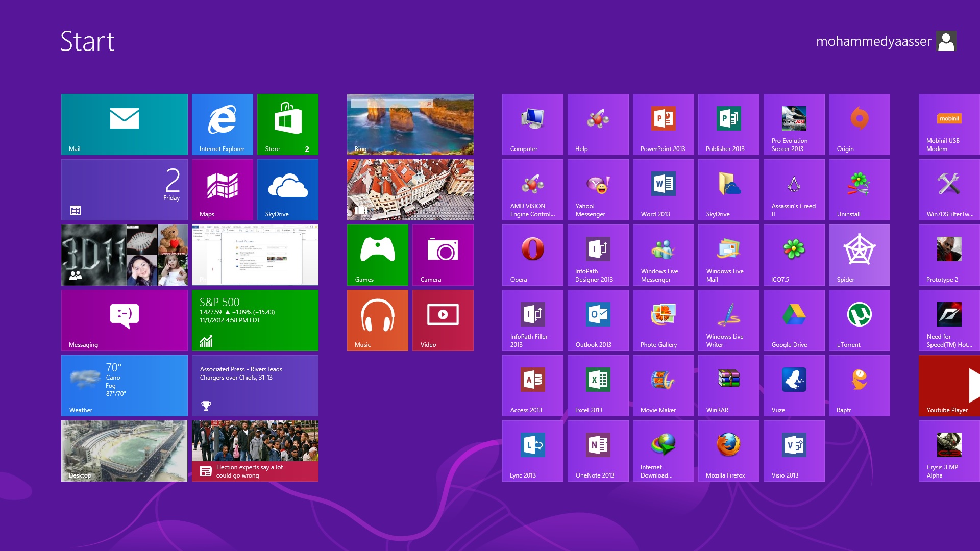Open Google Drive tile
The width and height of the screenshot is (980, 551).
(x=794, y=320)
